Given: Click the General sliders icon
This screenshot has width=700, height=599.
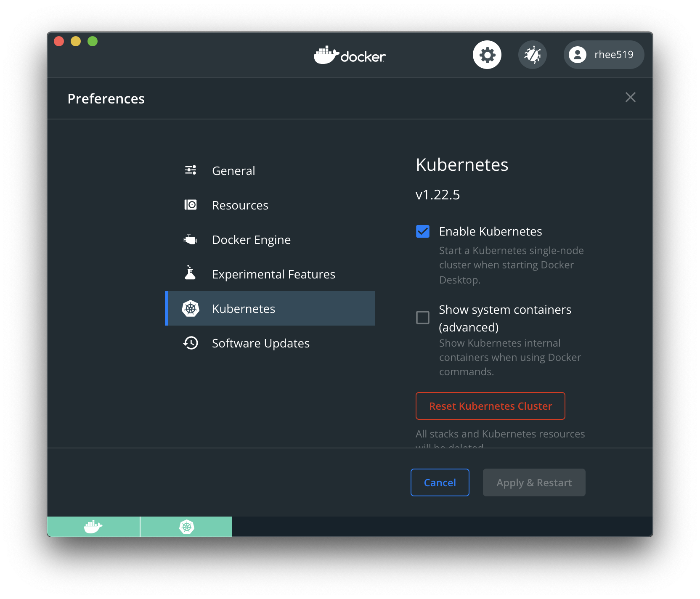Looking at the screenshot, I should pos(191,170).
